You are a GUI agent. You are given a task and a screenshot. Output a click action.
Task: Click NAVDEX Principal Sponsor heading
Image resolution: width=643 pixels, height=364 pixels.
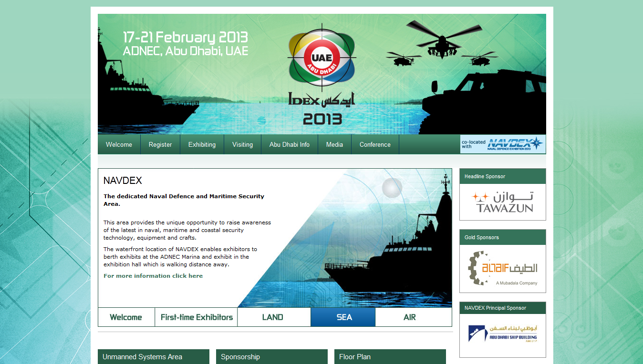click(x=503, y=308)
